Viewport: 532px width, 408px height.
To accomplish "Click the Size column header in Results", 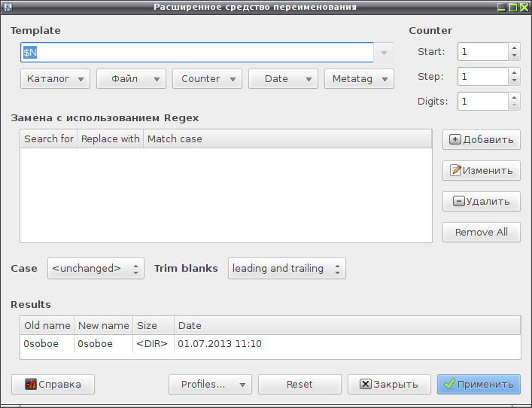I will coord(154,325).
